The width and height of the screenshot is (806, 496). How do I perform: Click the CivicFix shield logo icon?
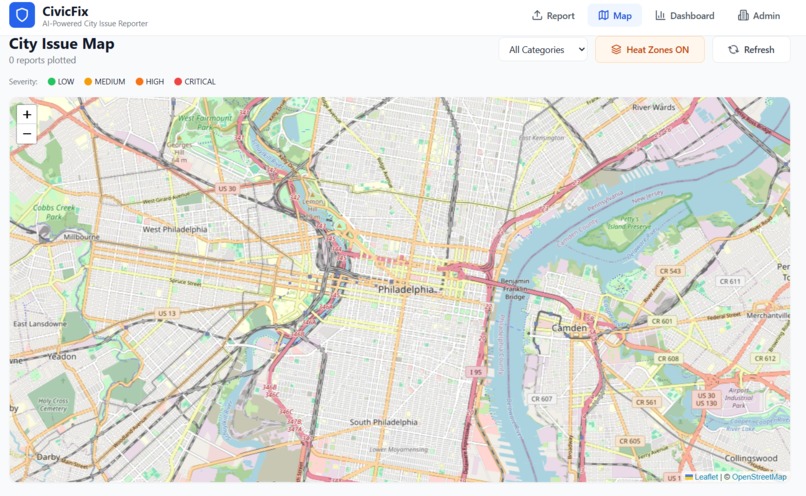[x=22, y=15]
